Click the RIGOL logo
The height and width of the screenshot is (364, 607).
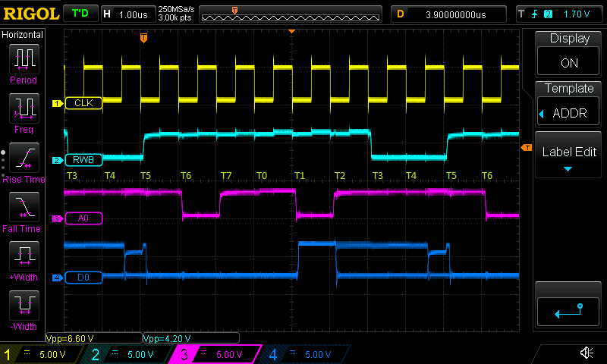(x=30, y=14)
